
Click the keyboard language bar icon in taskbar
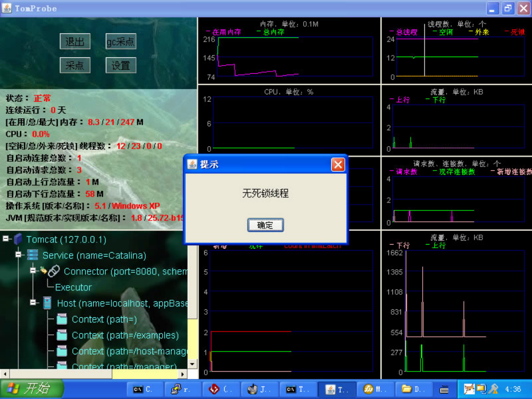coord(444,389)
